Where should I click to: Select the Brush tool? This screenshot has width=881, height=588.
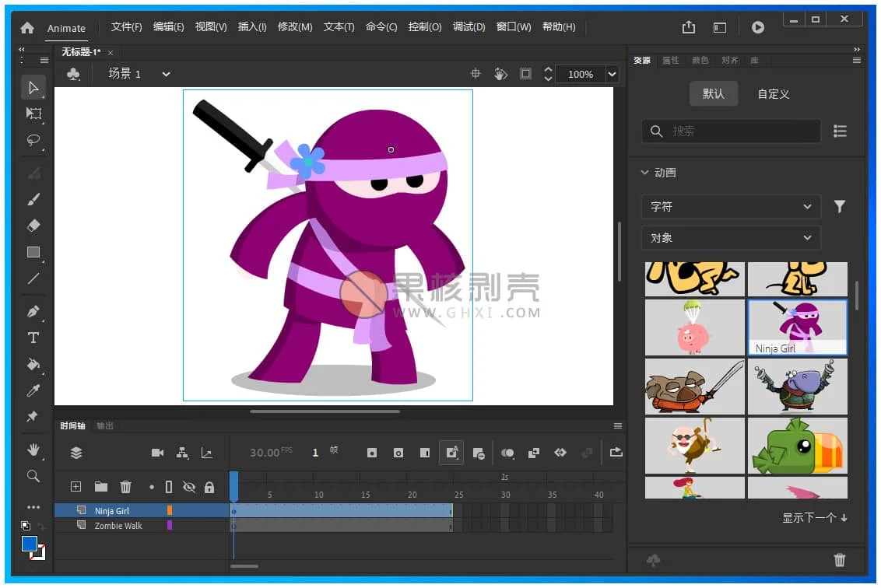(33, 199)
